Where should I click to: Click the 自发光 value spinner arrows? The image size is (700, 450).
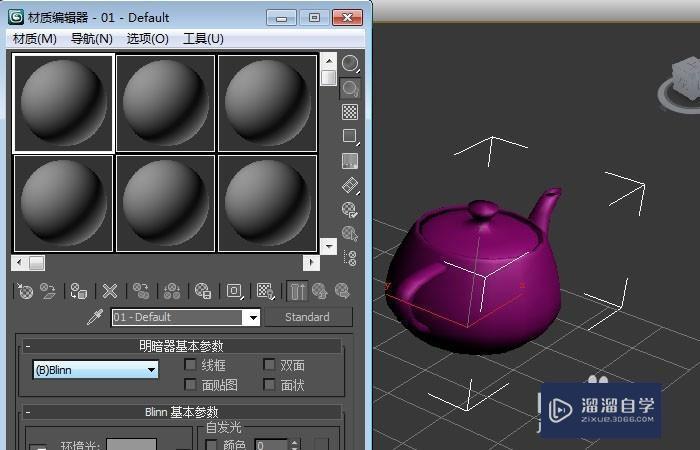pos(294,445)
